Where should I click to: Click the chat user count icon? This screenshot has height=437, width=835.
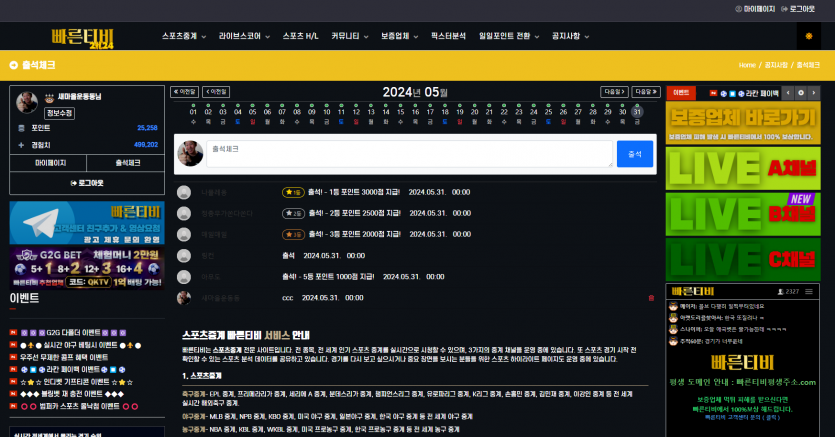(780, 292)
